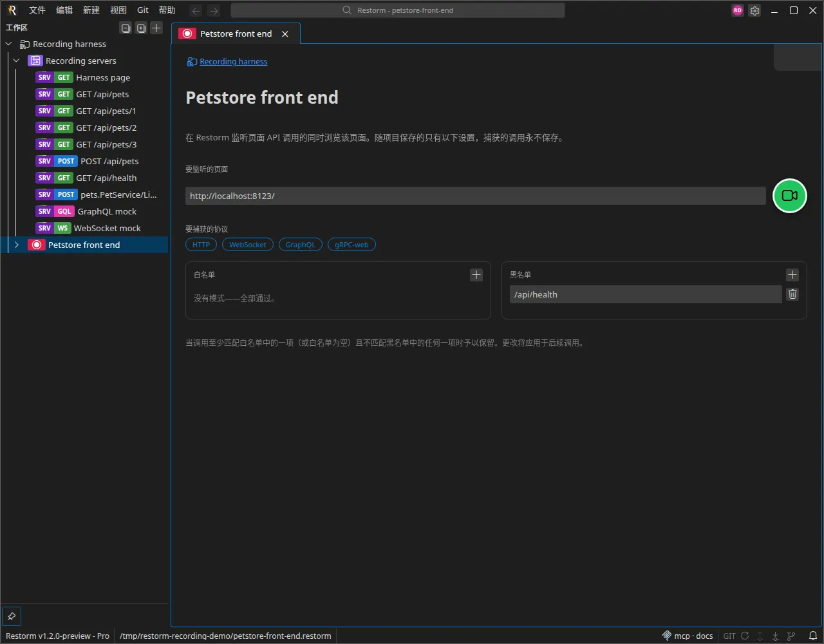Edit the http://localhost:8123/ page URL field
This screenshot has width=824, height=644.
[x=476, y=196]
